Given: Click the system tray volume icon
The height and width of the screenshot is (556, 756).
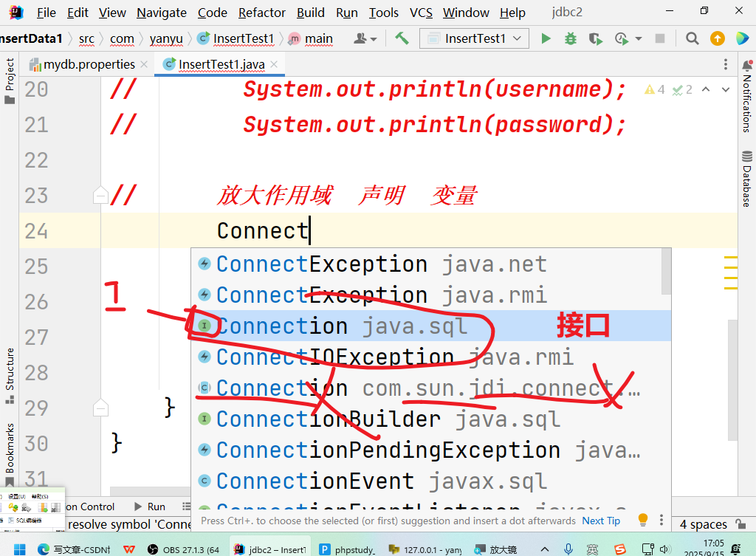Looking at the screenshot, I should [x=665, y=549].
